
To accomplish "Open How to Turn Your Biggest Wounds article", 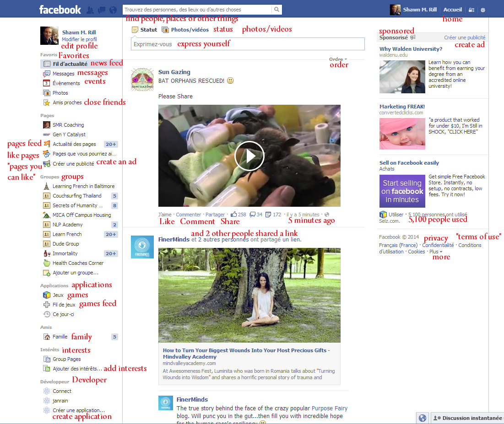I will 246,353.
